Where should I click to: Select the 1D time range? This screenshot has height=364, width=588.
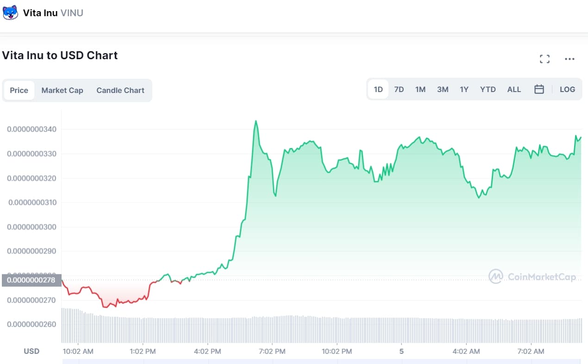[x=378, y=89]
